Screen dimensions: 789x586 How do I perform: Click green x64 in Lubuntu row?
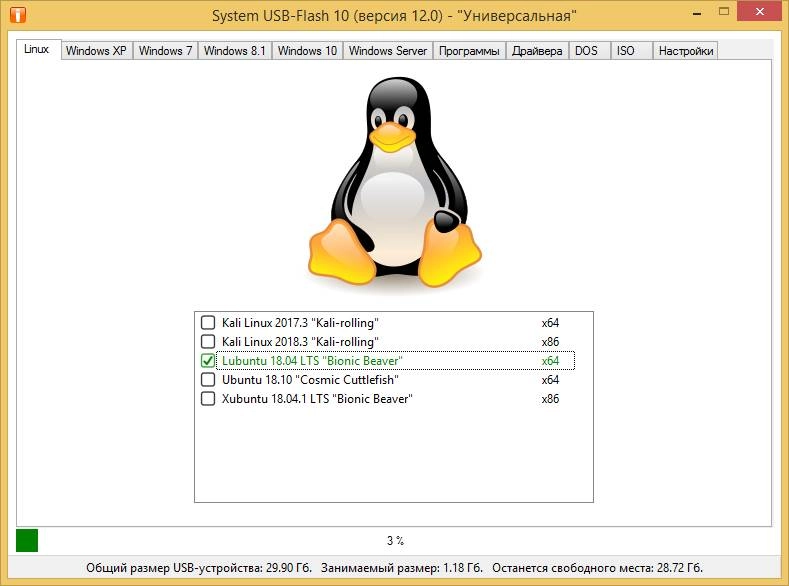pyautogui.click(x=550, y=361)
